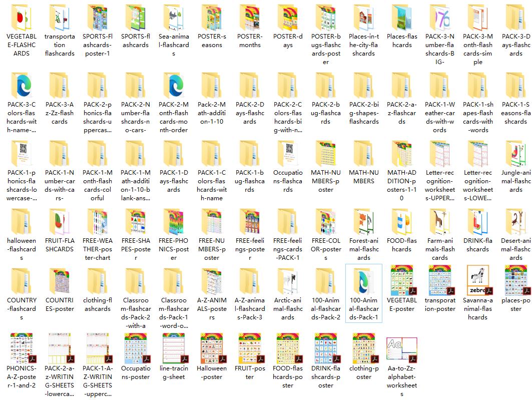Open the VEGETABLE-poster PDF file
This screenshot has height=400, width=532.
point(401,281)
